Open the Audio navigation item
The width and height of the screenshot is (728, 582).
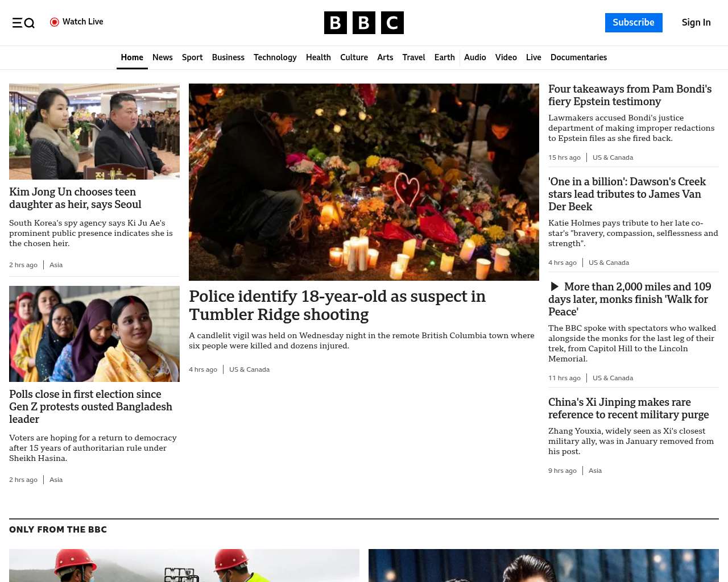point(475,57)
